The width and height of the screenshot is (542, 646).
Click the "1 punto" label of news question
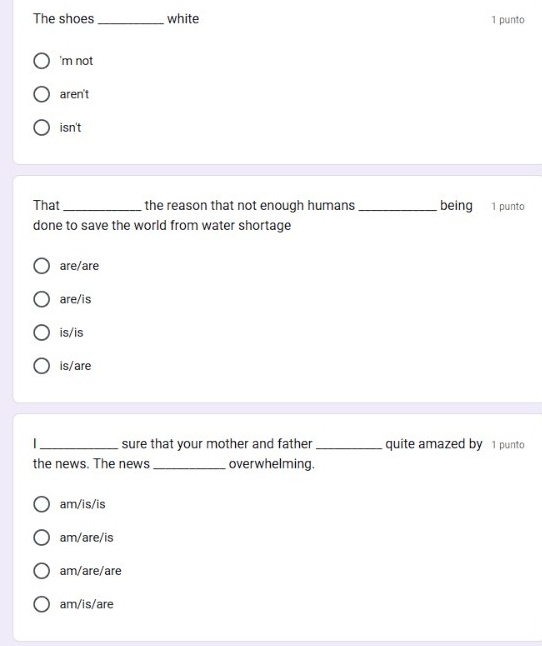(x=508, y=445)
